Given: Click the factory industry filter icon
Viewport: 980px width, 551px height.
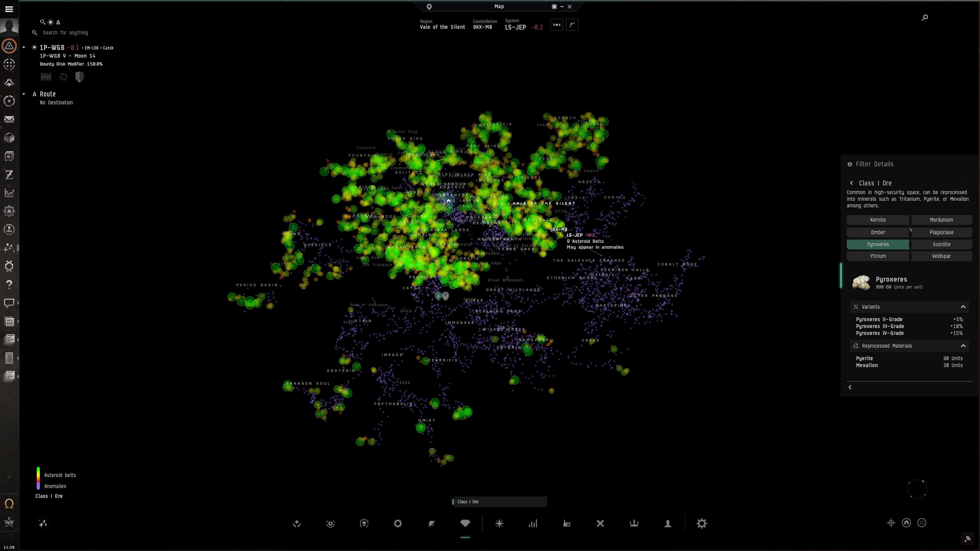Looking at the screenshot, I should tap(567, 523).
